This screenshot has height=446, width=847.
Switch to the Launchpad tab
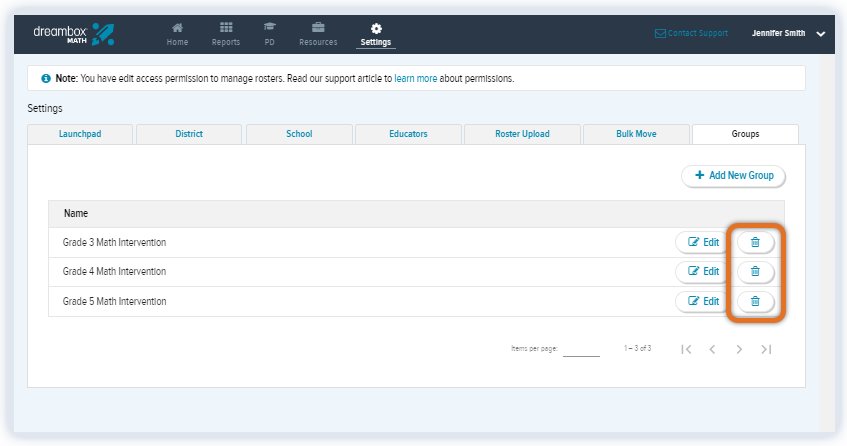click(79, 134)
